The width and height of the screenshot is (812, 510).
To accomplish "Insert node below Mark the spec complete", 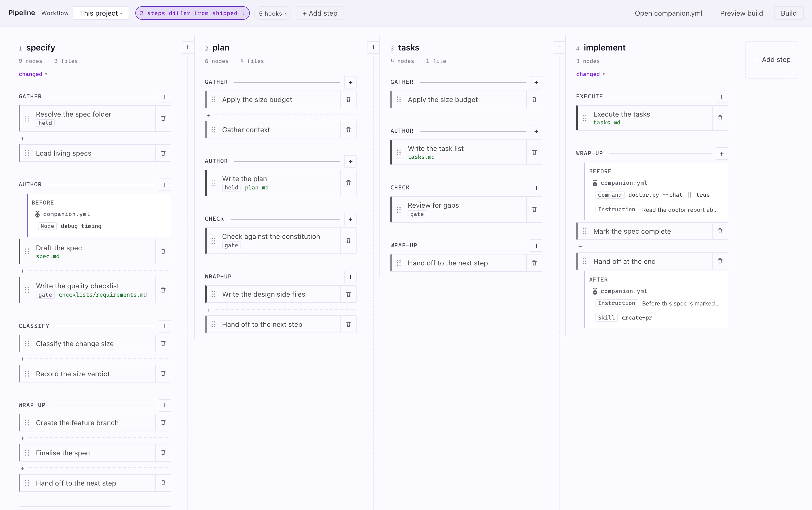I will pos(580,247).
